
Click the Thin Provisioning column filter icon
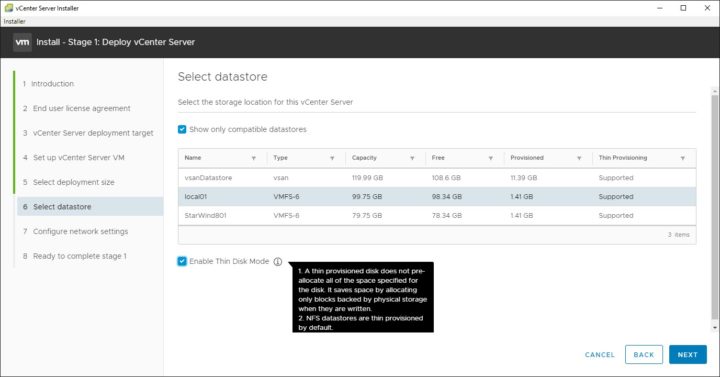click(683, 158)
